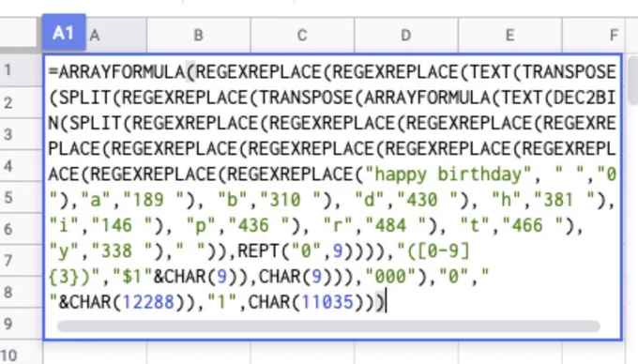Viewport: 638px width, 364px height.
Task: Click the "$1" replacement string
Action: tap(132, 277)
